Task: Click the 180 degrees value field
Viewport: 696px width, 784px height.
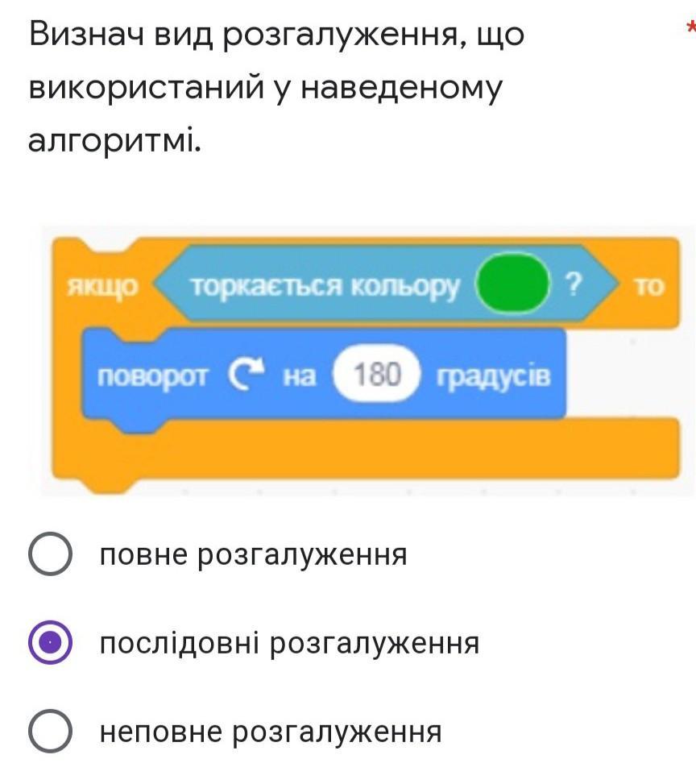Action: [378, 374]
